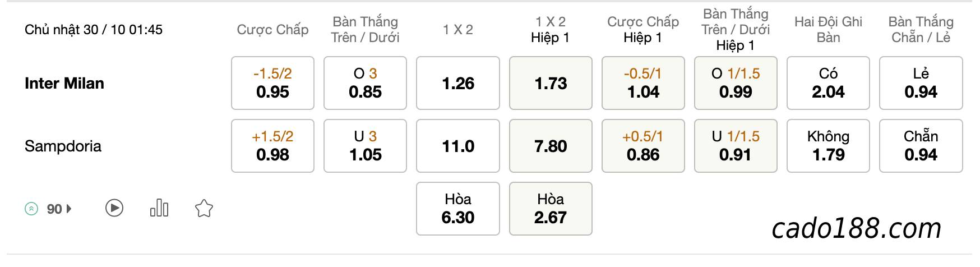Image resolution: width=980 pixels, height=267 pixels.
Task: Open the Inter Milan team name link
Action: pyautogui.click(x=64, y=84)
